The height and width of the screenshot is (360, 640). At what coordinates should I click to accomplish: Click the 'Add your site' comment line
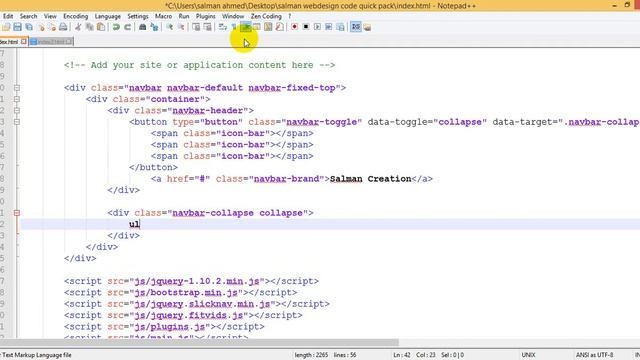(199, 65)
